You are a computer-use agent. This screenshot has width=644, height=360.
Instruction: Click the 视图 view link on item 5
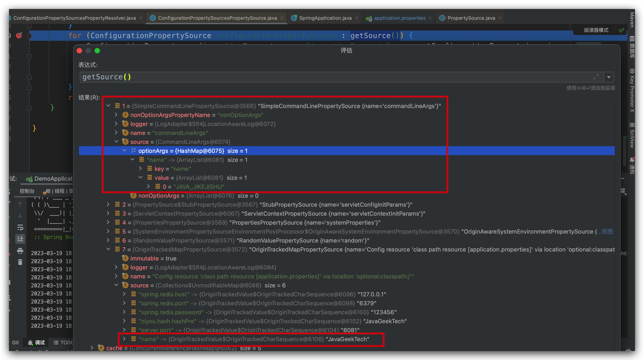[x=607, y=231]
